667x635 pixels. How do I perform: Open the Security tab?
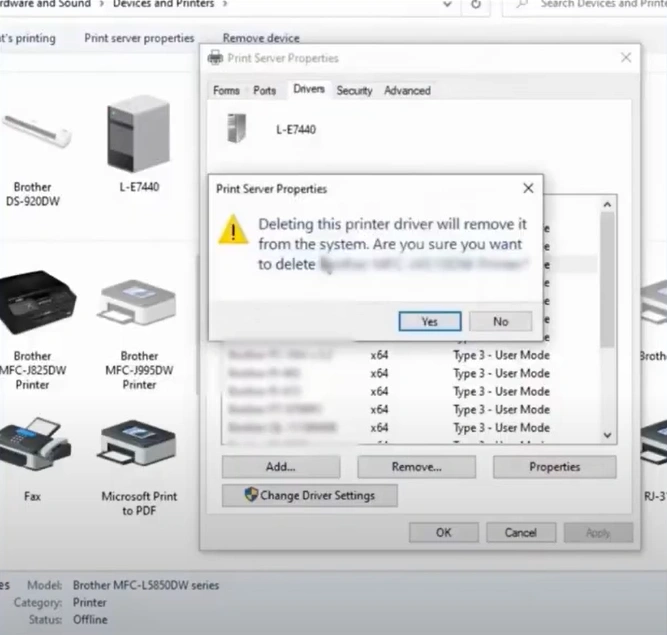tap(354, 91)
